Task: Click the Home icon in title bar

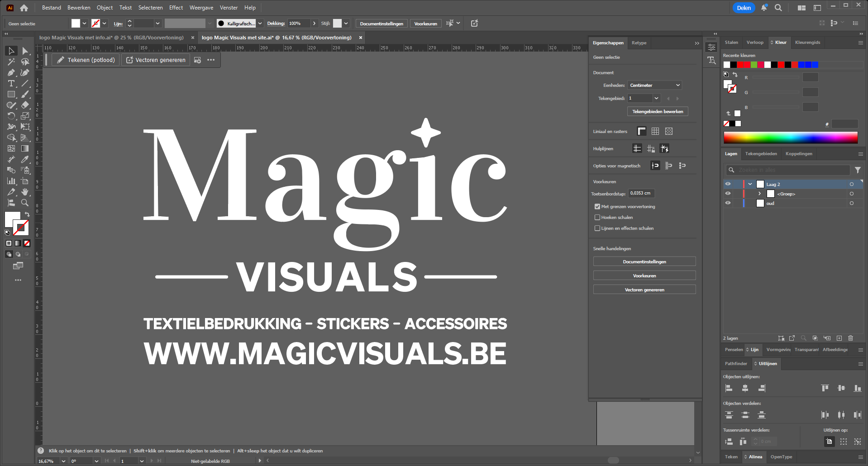Action: coord(24,8)
